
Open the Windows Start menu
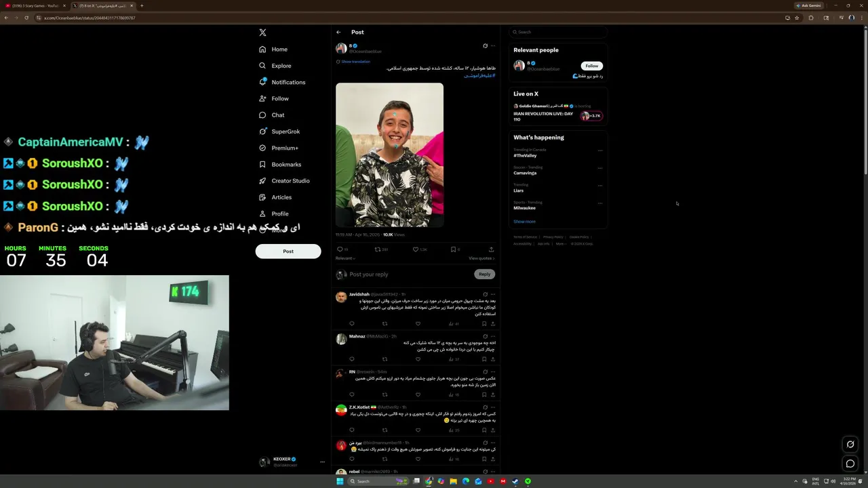(x=340, y=481)
